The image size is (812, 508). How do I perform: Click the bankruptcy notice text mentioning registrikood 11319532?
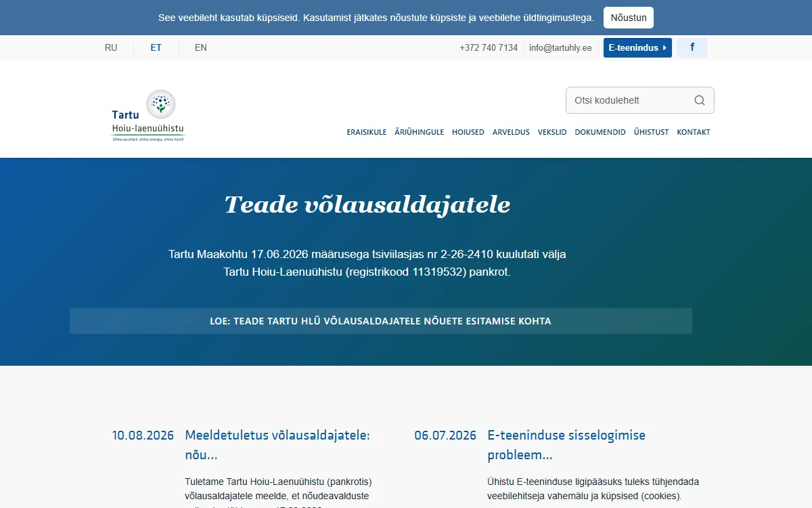click(x=367, y=263)
